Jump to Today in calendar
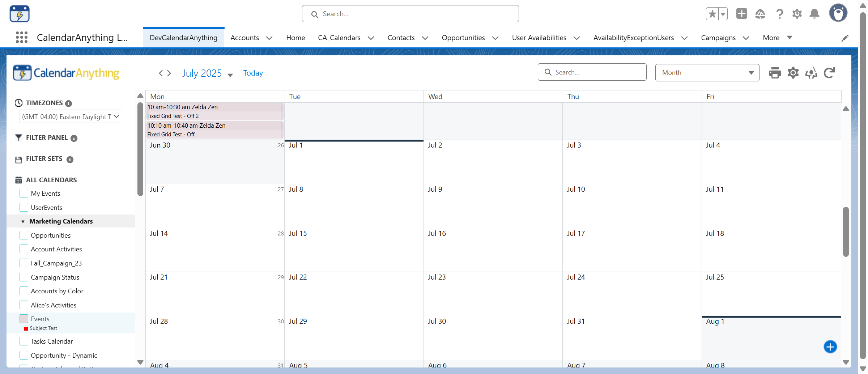Image resolution: width=868 pixels, height=374 pixels. coord(253,73)
